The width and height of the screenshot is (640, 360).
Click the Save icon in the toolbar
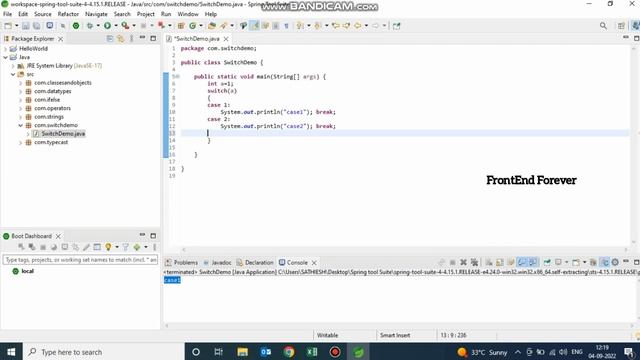pyautogui.click(x=26, y=26)
